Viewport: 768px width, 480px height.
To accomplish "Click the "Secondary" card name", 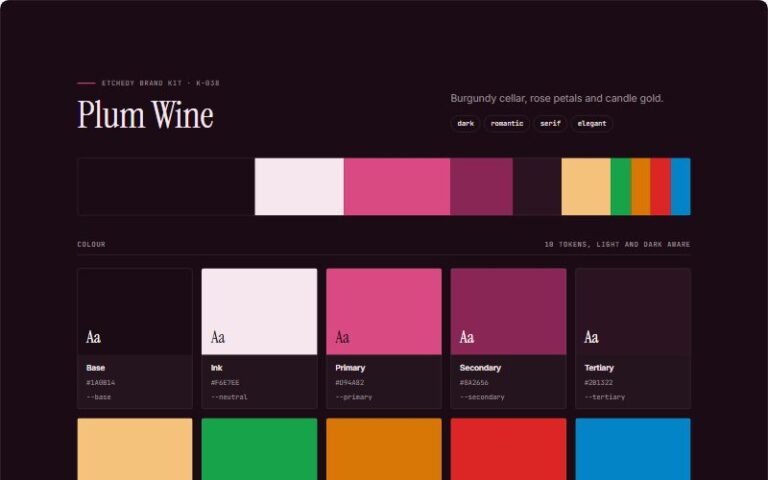I will click(480, 368).
